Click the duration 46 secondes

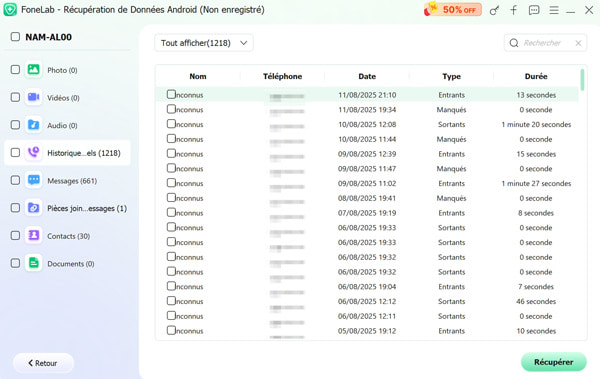point(536,301)
